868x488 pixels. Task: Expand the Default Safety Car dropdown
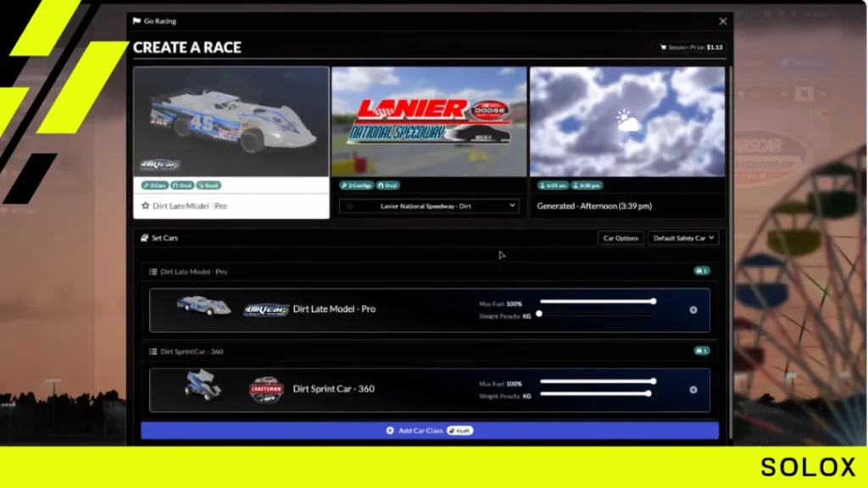click(684, 238)
